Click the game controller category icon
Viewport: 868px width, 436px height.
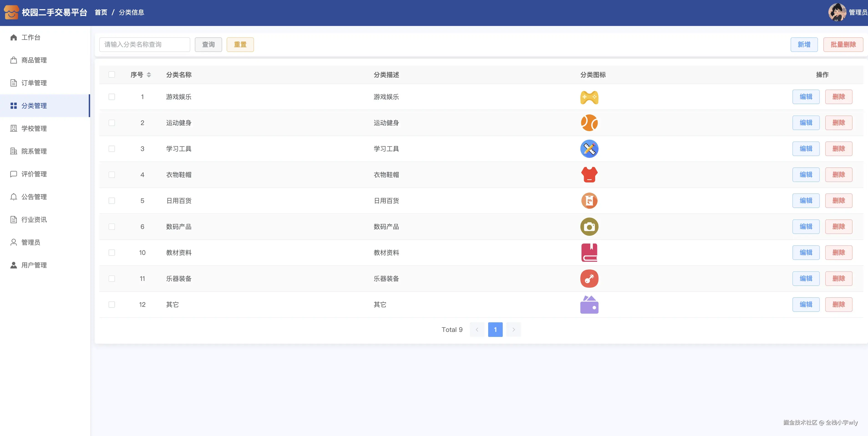589,97
